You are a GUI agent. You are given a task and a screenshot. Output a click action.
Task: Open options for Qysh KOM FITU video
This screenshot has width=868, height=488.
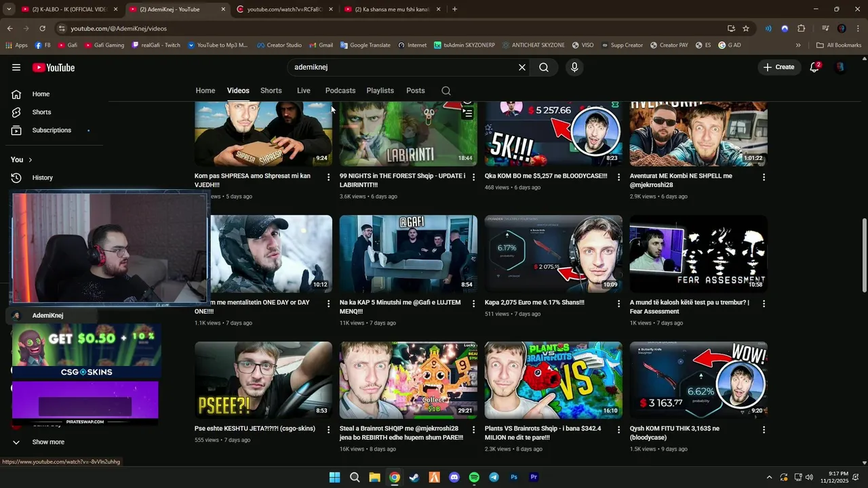(764, 430)
